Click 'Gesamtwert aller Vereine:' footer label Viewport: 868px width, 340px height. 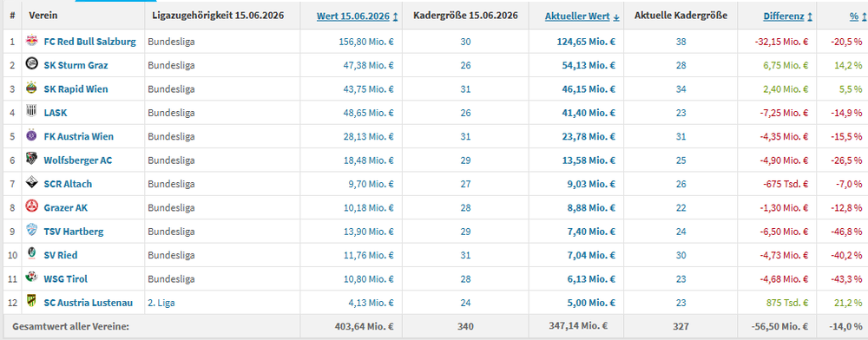70,327
